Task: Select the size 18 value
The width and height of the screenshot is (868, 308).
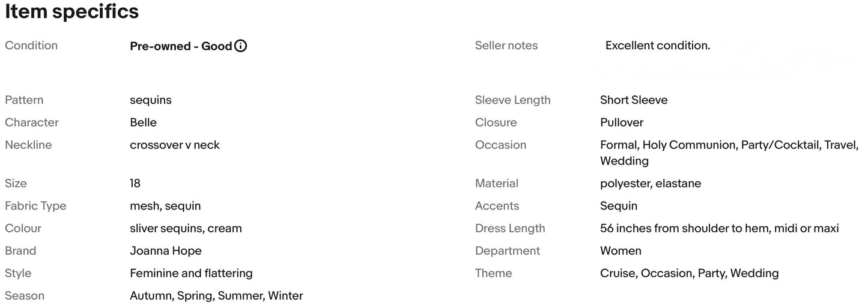Action: pyautogui.click(x=135, y=183)
